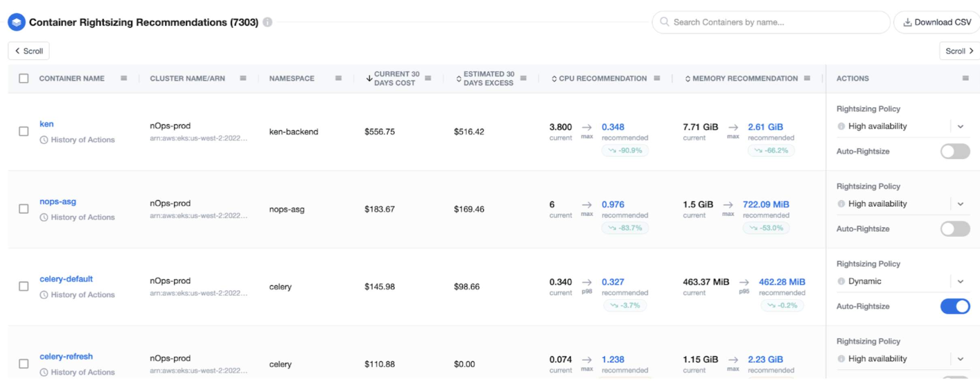Open Container Name column menu icon

(x=124, y=78)
